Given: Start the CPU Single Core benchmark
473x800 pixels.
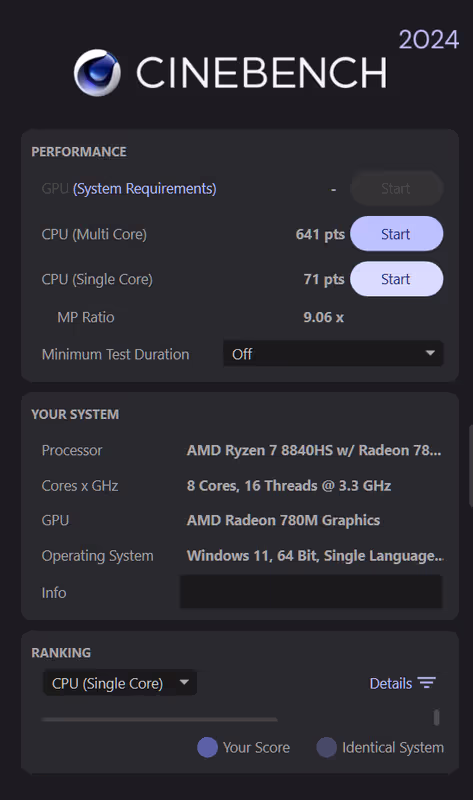Looking at the screenshot, I should tap(396, 279).
